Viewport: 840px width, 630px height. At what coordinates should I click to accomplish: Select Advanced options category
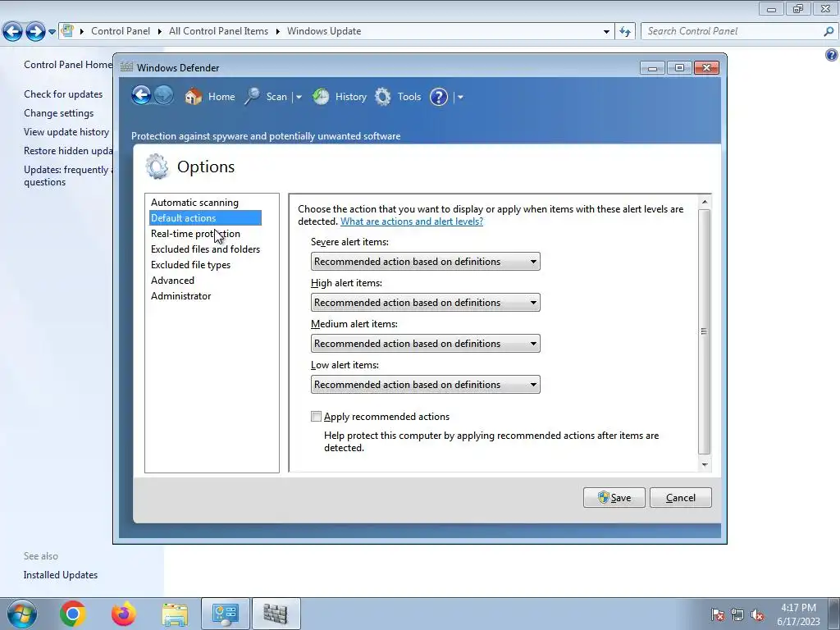172,281
